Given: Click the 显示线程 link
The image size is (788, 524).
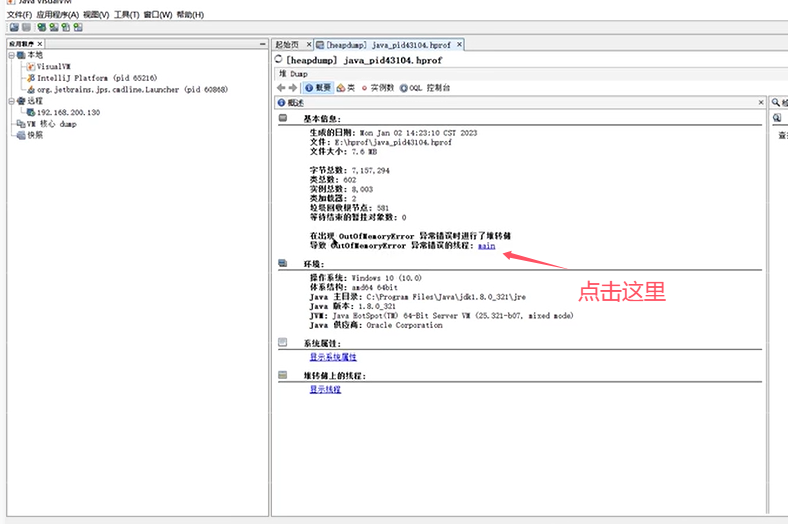Looking at the screenshot, I should (325, 389).
